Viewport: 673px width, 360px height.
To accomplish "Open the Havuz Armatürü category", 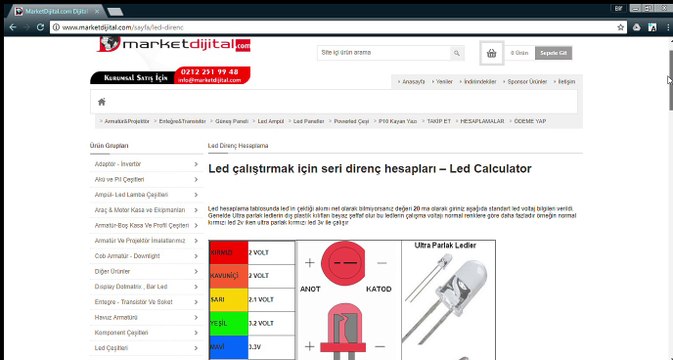I will (x=116, y=318).
